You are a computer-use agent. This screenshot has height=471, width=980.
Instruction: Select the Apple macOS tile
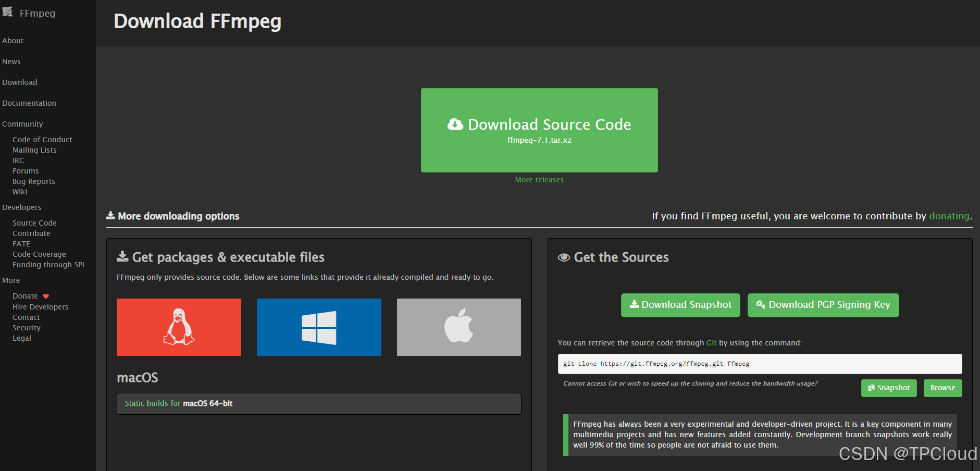click(x=459, y=327)
